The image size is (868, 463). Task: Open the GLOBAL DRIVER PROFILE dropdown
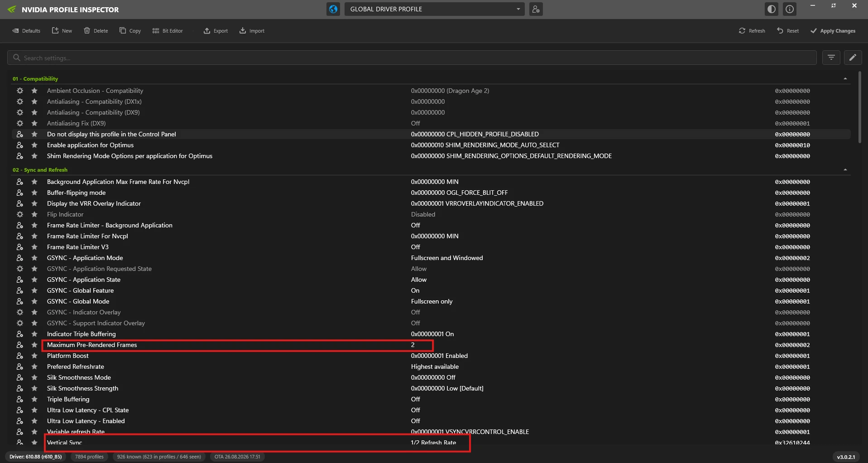[435, 9]
